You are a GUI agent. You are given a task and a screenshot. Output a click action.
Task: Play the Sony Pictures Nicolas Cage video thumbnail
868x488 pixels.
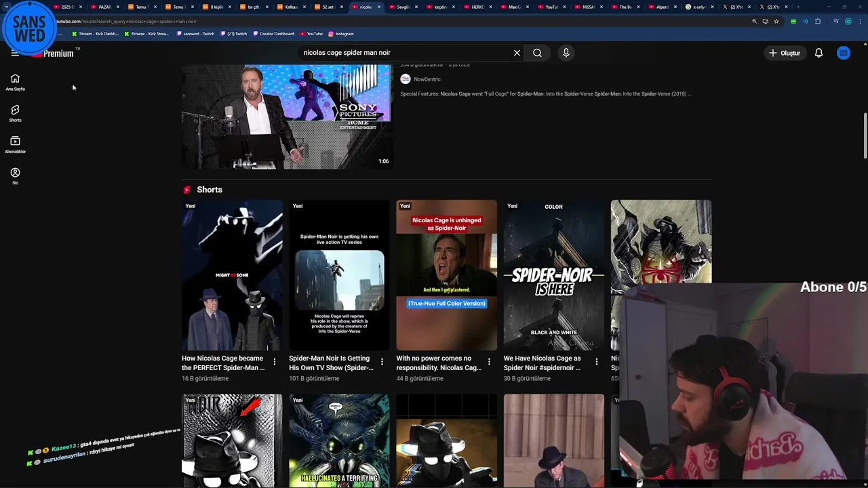pos(287,117)
